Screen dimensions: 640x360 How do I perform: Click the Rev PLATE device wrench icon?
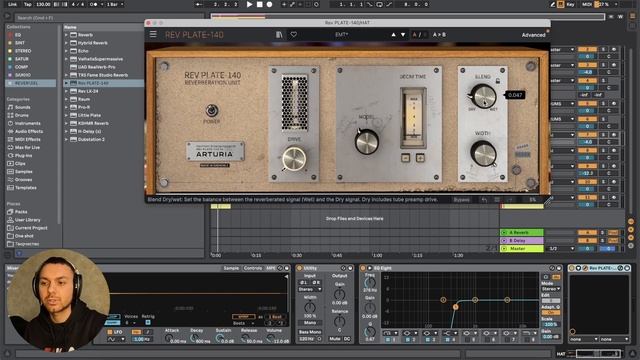pyautogui.click(x=585, y=268)
